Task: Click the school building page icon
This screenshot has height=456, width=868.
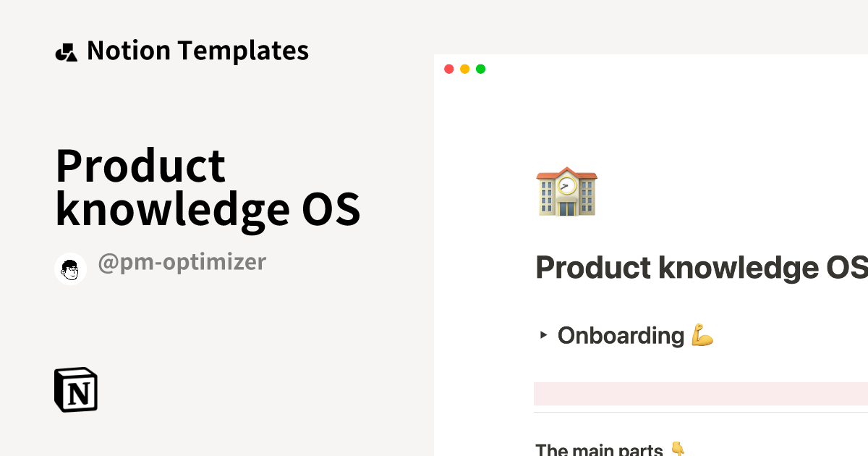Action: point(566,192)
